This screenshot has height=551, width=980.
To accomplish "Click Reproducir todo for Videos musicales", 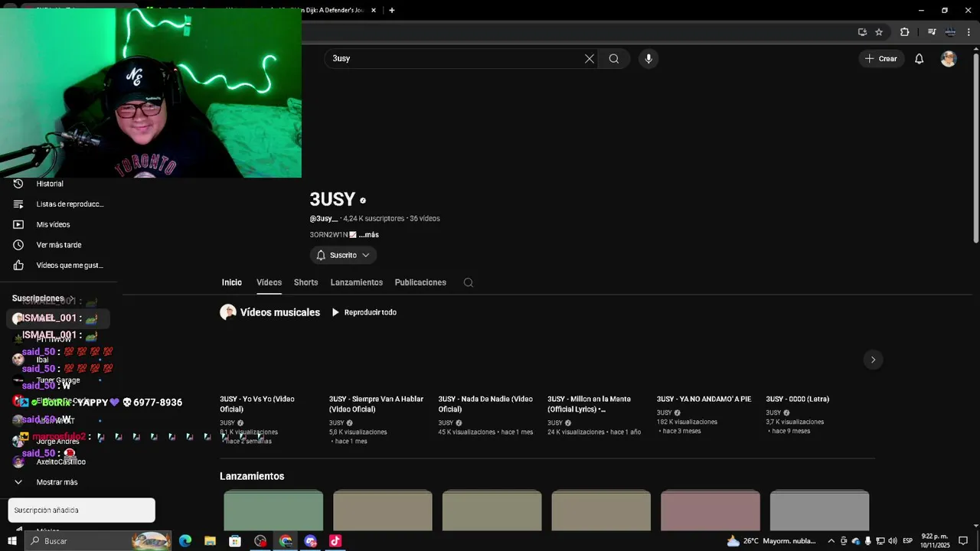I will tap(364, 312).
